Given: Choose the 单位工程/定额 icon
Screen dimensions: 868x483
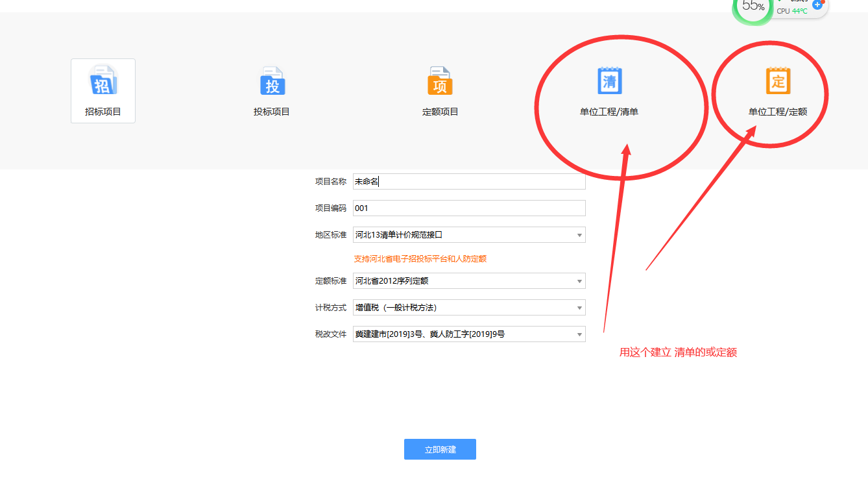Looking at the screenshot, I should (x=778, y=80).
